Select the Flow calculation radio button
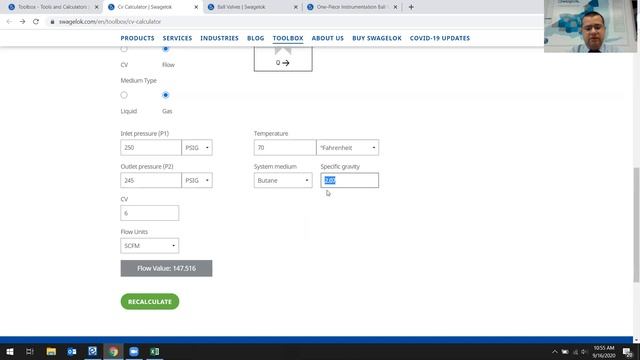The width and height of the screenshot is (640, 360). (165, 49)
